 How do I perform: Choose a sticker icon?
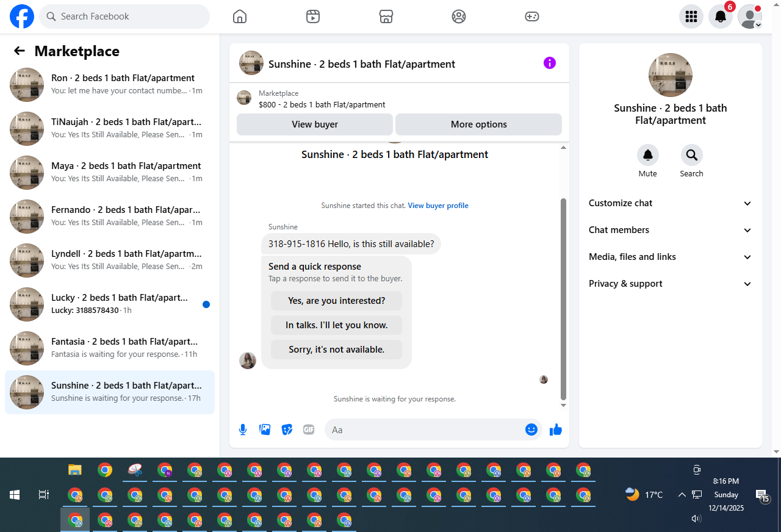click(287, 430)
